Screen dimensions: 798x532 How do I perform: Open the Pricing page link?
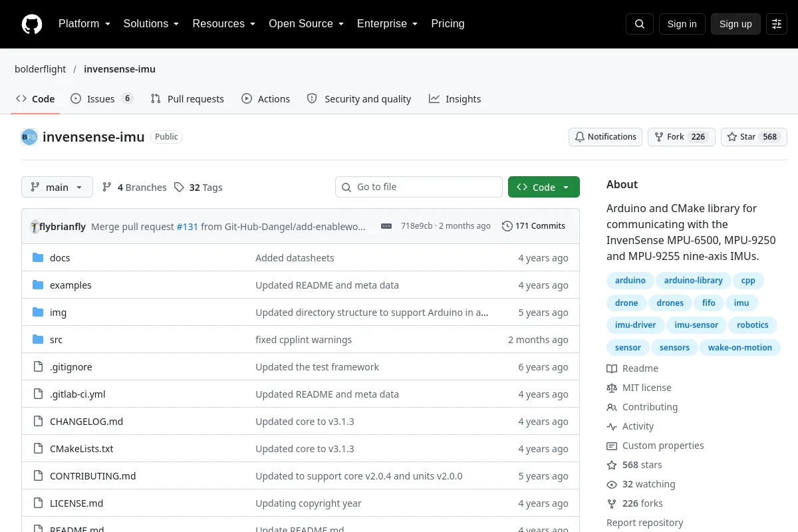click(x=448, y=24)
